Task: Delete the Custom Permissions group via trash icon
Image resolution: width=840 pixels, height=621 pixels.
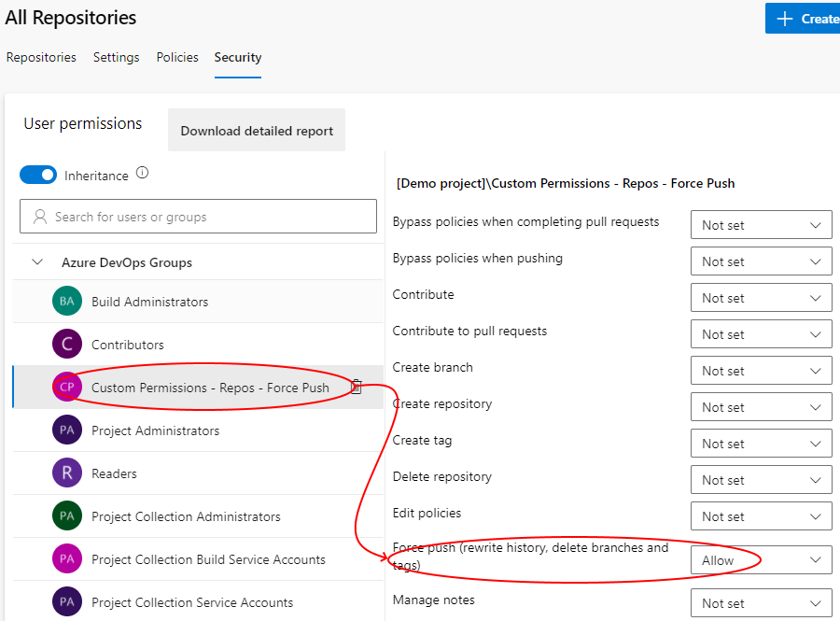Action: [356, 386]
